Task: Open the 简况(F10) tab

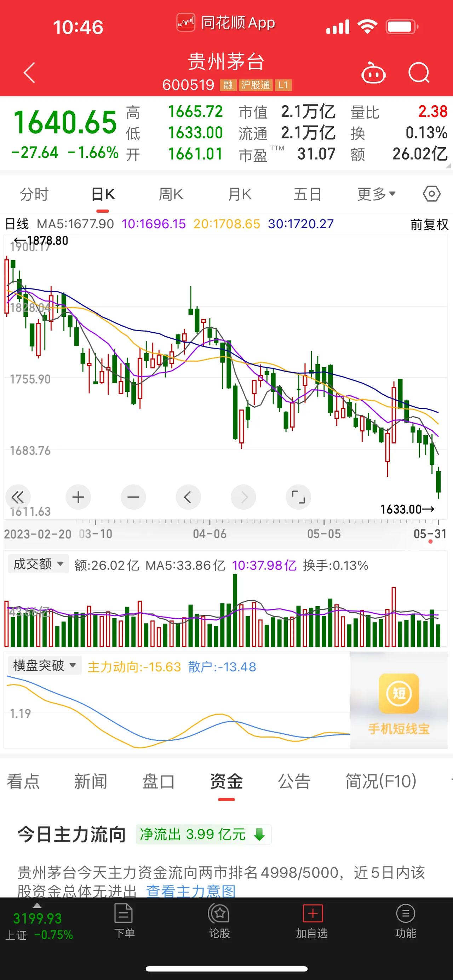Action: 381,781
